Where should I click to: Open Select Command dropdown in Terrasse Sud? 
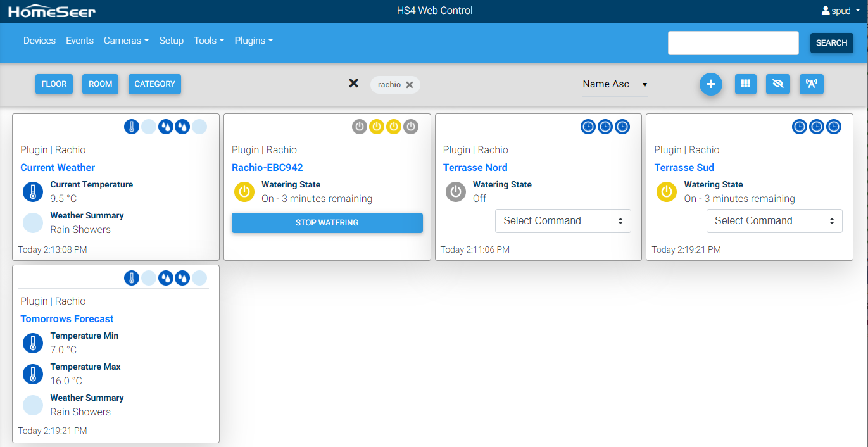tap(774, 221)
